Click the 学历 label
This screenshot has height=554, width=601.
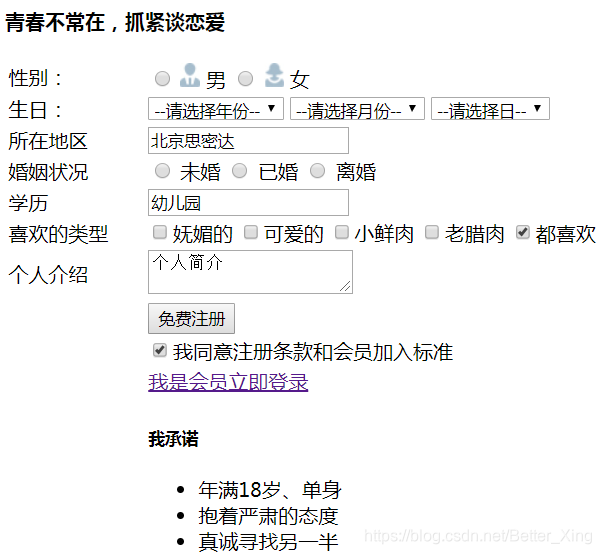click(x=28, y=203)
